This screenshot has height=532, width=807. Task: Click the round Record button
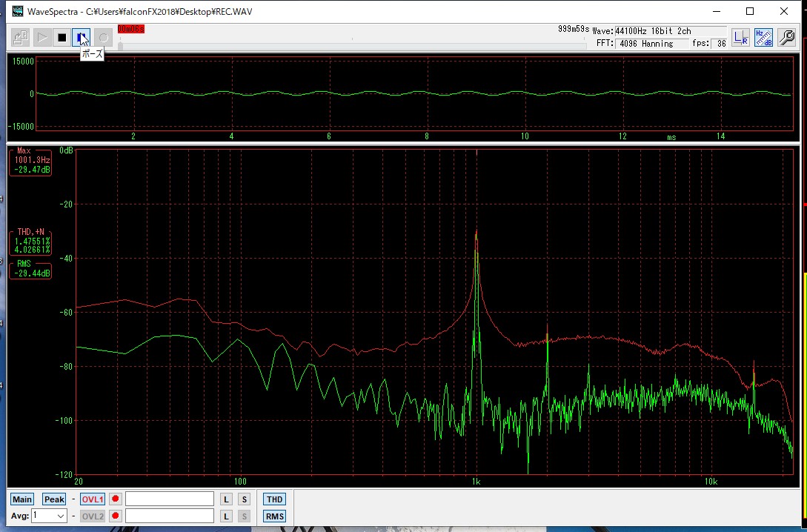[x=104, y=37]
